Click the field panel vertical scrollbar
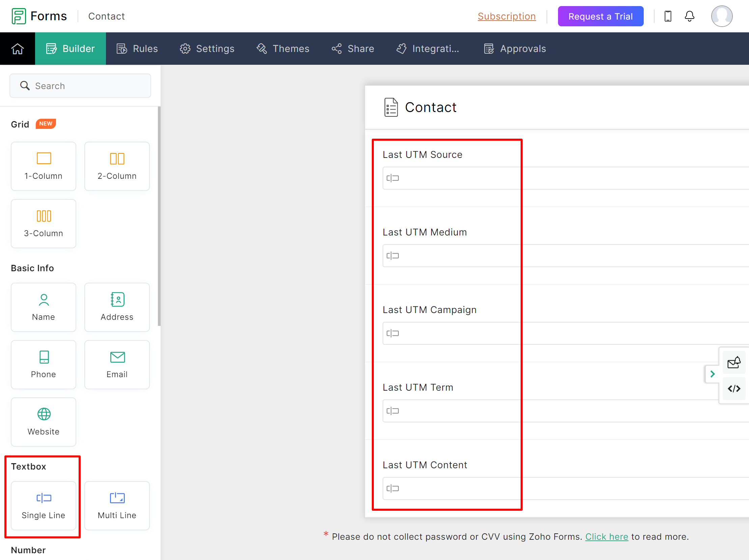 (x=159, y=217)
